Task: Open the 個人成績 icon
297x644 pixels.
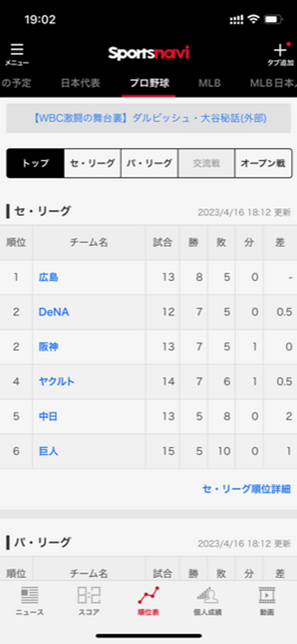Action: click(207, 595)
